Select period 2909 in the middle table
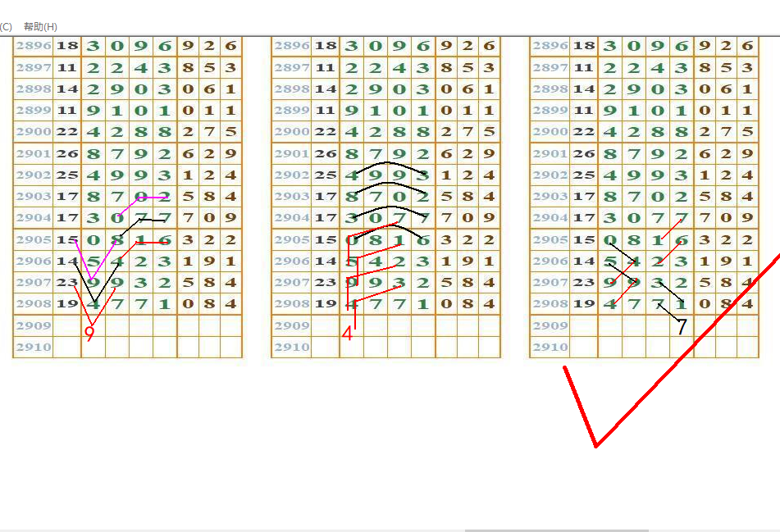780x532 pixels. (292, 325)
